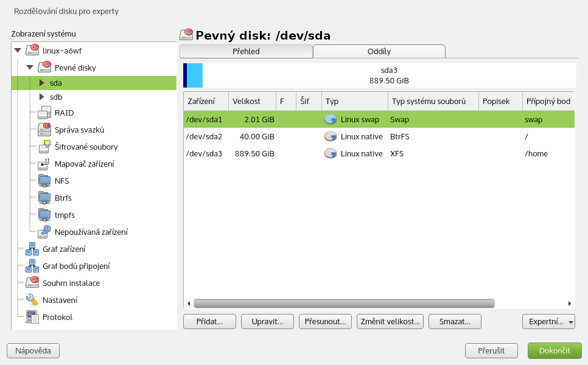Click the Souhrn instalace disk icon

tap(32, 283)
